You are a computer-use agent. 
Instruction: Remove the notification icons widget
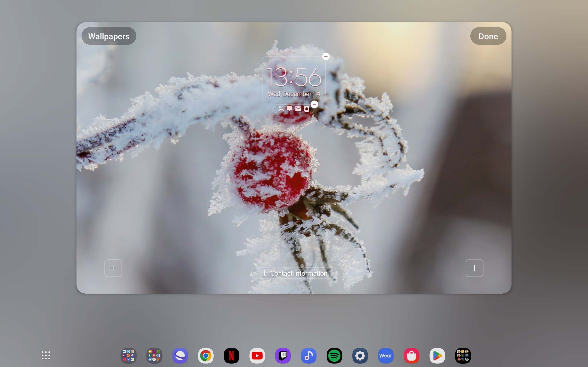(x=314, y=104)
